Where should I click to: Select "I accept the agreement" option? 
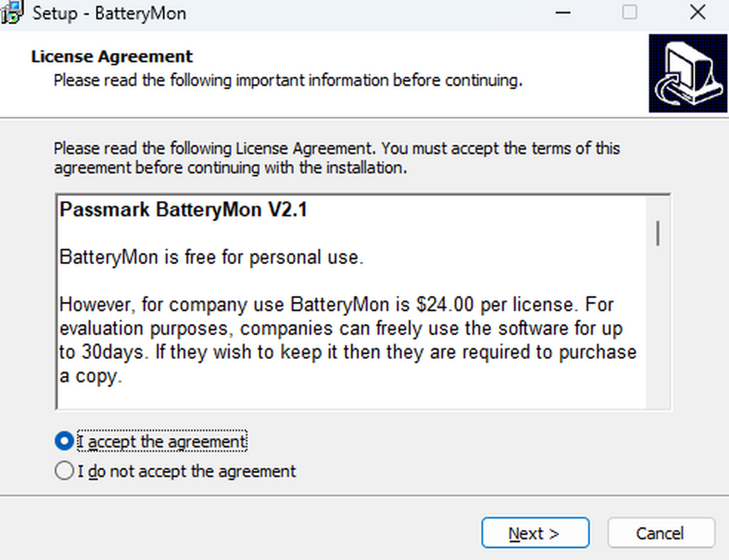(x=64, y=442)
